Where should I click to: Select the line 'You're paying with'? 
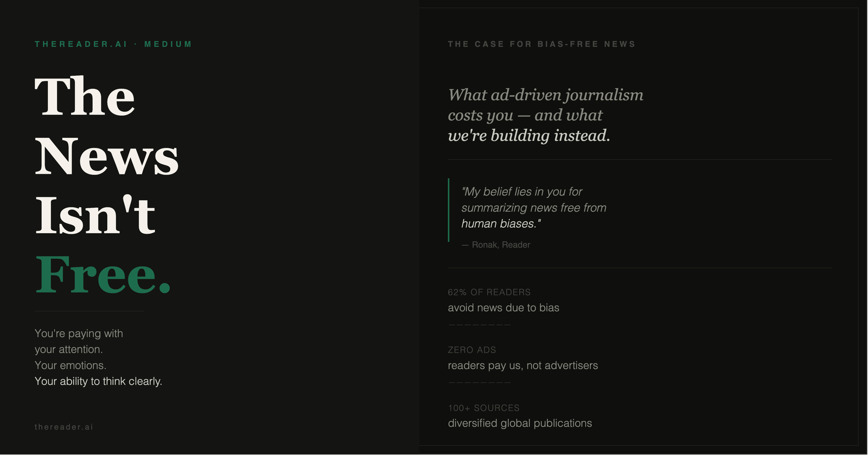click(x=79, y=334)
